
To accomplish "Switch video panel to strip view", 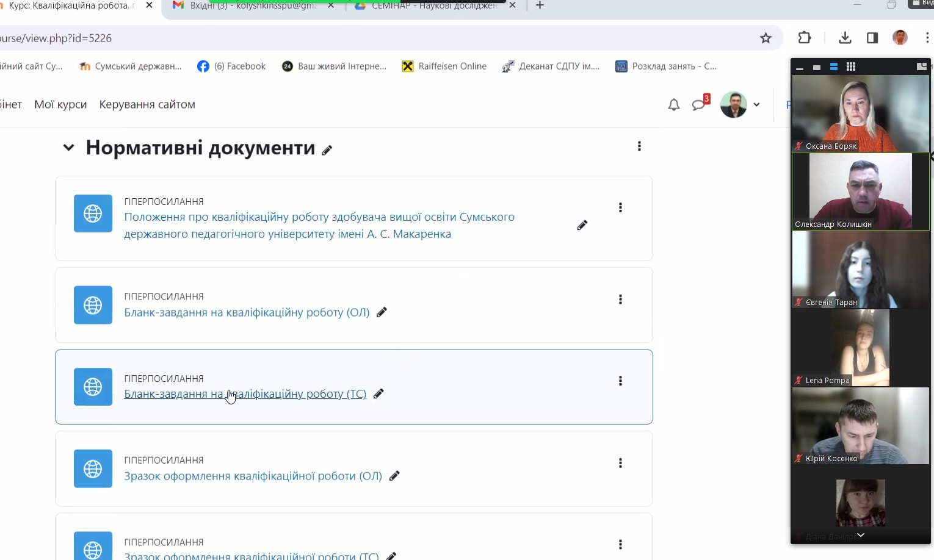I will (833, 66).
